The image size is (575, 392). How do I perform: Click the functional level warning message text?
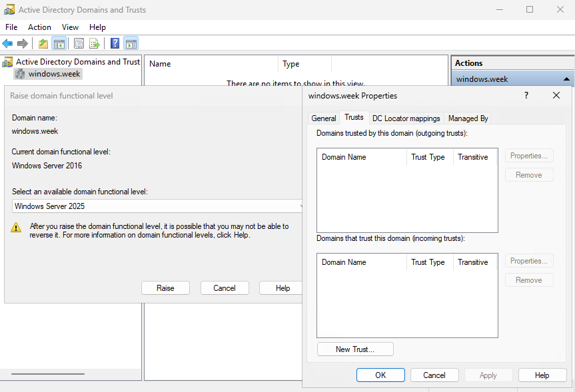coord(159,230)
